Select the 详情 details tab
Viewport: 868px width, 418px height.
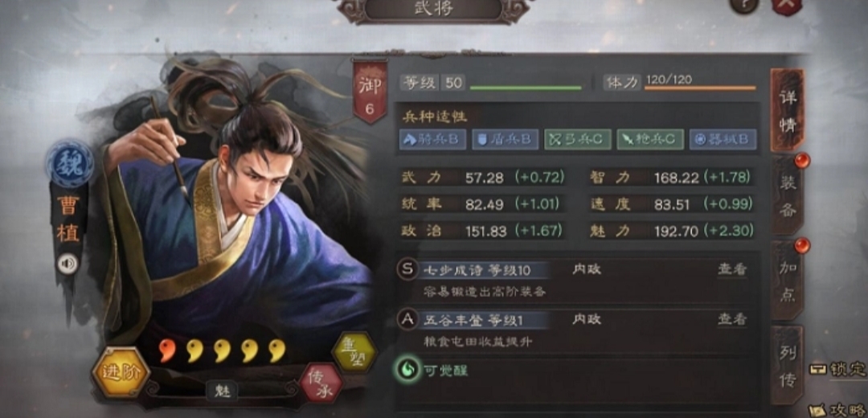click(787, 110)
